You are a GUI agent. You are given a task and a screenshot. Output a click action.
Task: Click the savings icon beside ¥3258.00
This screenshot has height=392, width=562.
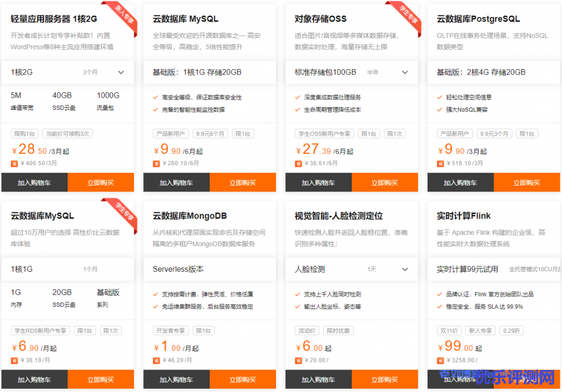pos(440,360)
